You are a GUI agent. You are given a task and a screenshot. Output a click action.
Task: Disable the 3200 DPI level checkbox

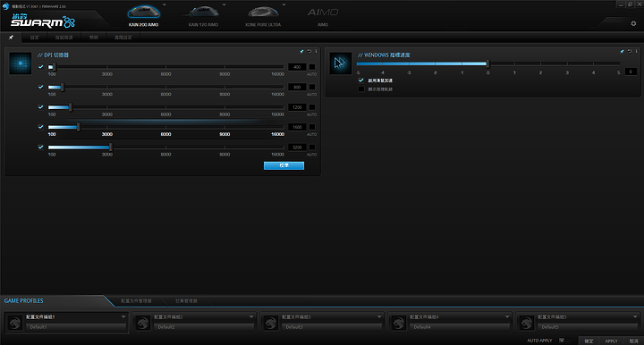click(x=40, y=147)
